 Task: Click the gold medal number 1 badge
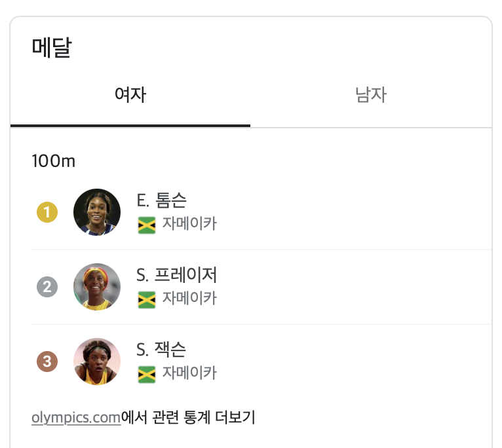pyautogui.click(x=47, y=212)
